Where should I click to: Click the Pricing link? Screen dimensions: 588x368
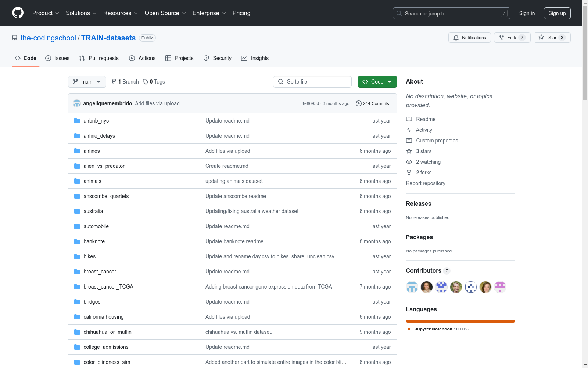[241, 13]
